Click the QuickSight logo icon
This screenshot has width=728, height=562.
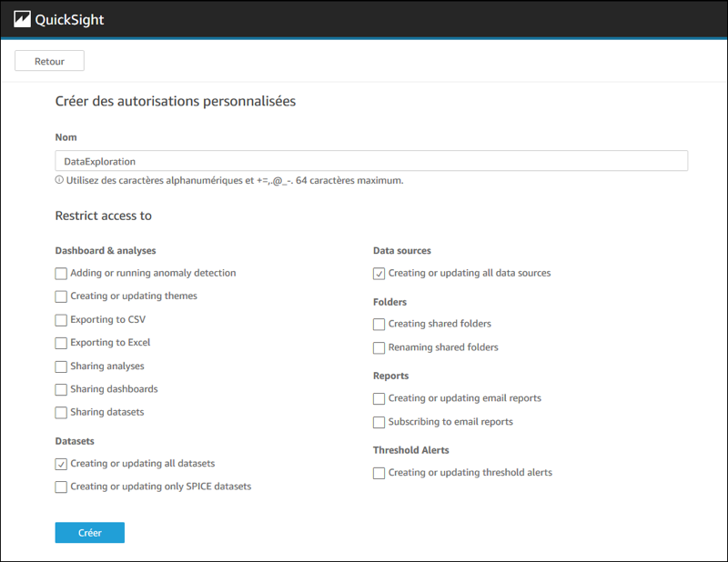[23, 19]
